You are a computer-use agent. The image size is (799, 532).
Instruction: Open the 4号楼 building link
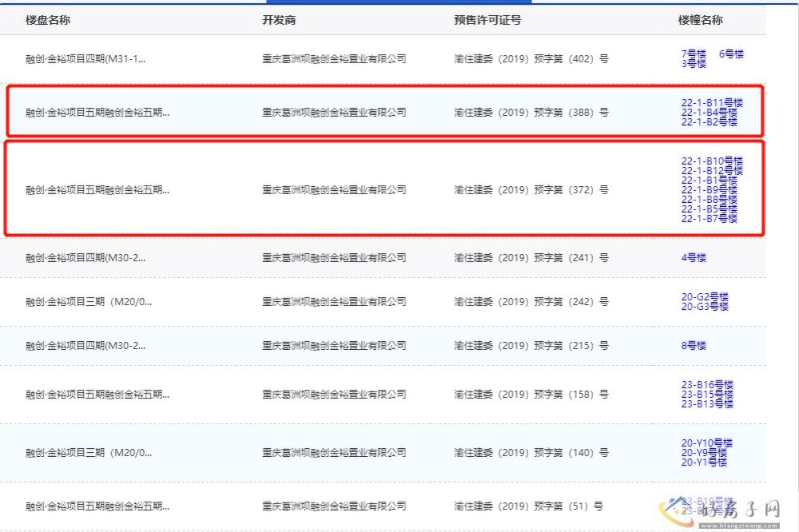point(694,258)
